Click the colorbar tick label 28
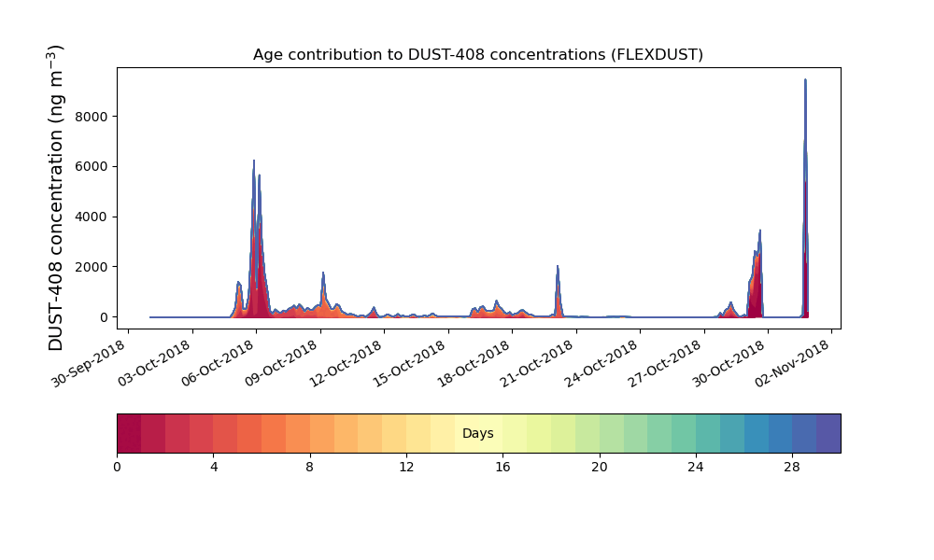934x560 pixels. tap(792, 468)
